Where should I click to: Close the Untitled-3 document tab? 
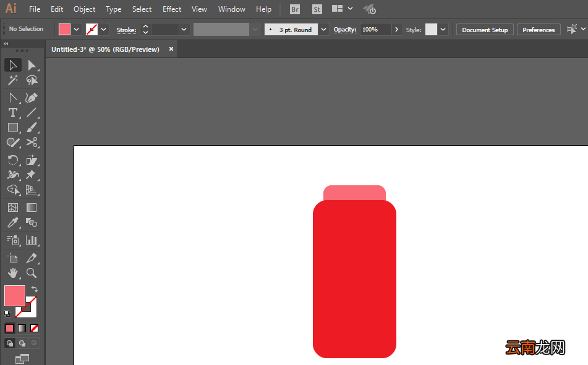coord(171,49)
